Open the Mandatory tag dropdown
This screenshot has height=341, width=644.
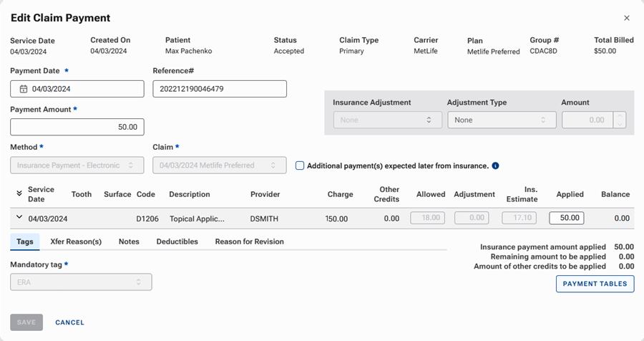click(x=81, y=282)
